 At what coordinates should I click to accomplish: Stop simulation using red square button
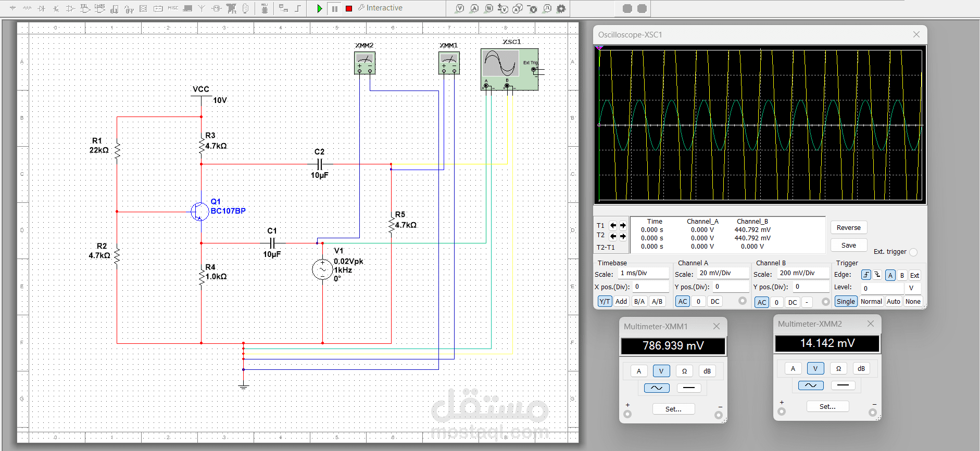point(349,8)
